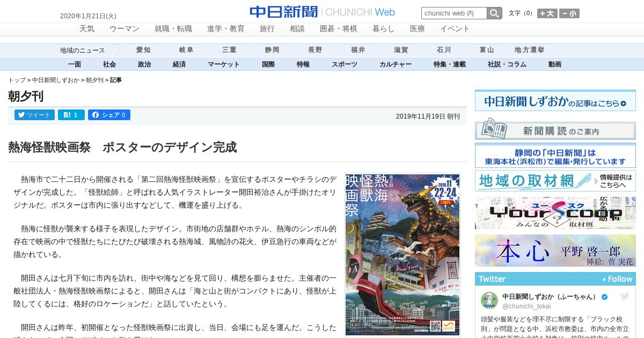Image resolution: width=644 pixels, height=338 pixels.
Task: Open the 就職・転職 menu
Action: [173, 28]
